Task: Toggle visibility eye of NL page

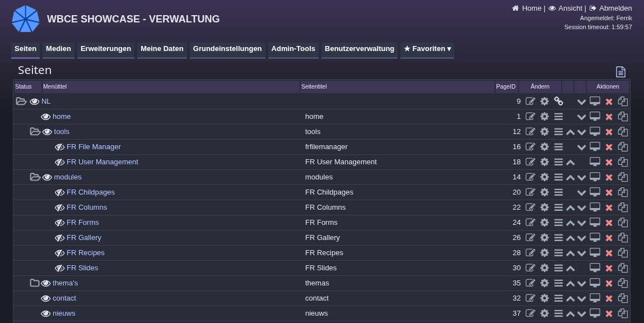Action: [35, 101]
